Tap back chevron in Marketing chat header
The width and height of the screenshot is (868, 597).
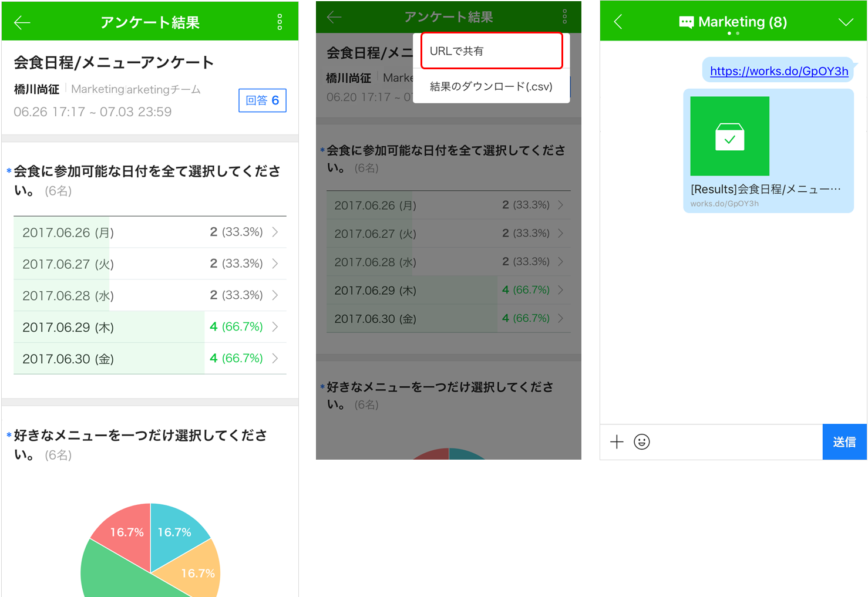618,22
